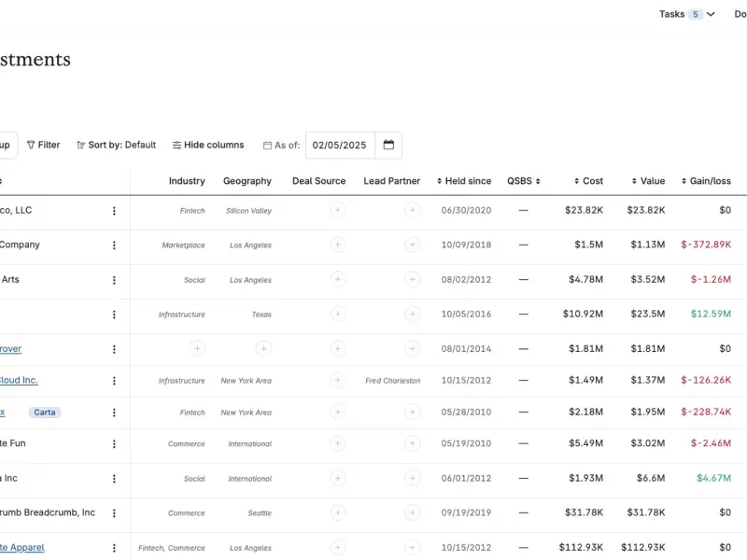Open the Cloud Inc. link
The width and height of the screenshot is (747, 560).
[19, 380]
